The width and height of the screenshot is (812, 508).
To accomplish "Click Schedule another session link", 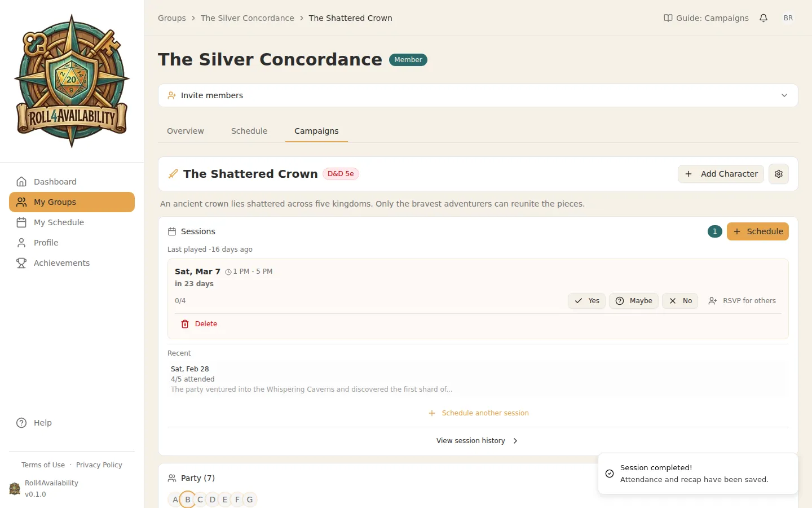I will 479,413.
